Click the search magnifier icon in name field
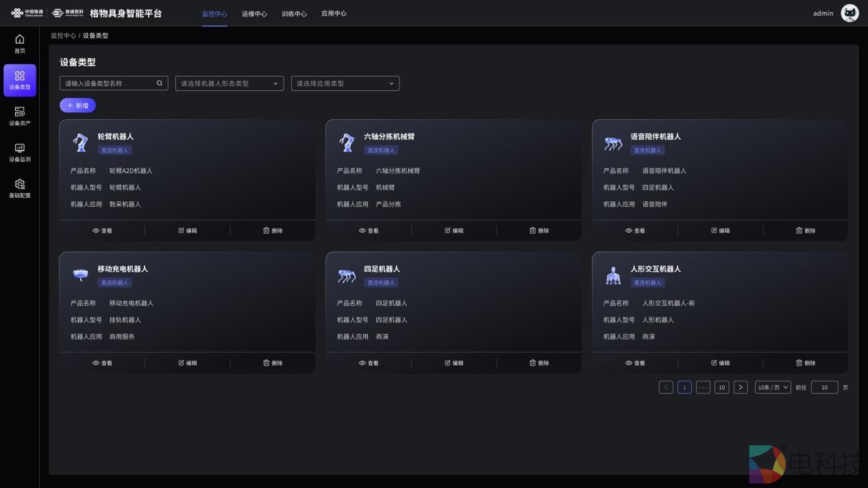This screenshot has height=488, width=868. (x=160, y=84)
